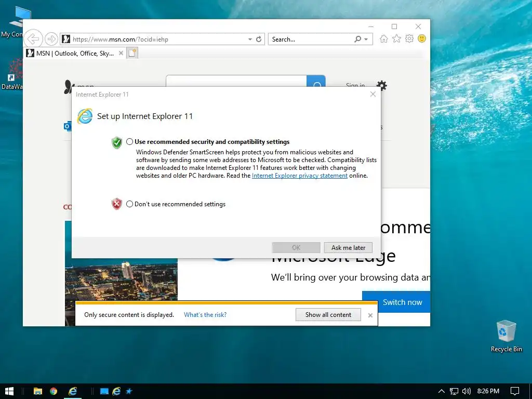Show hidden system tray icons chevron
Image resolution: width=532 pixels, height=399 pixels.
[x=442, y=391]
